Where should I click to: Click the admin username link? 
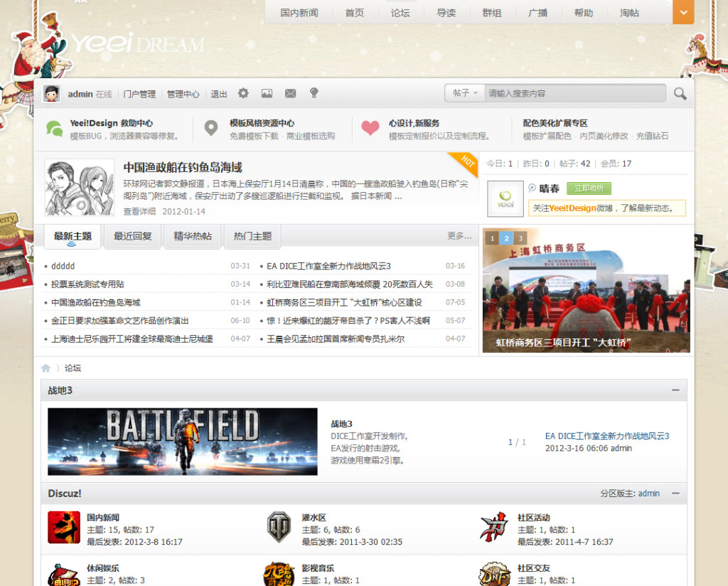pyautogui.click(x=80, y=95)
